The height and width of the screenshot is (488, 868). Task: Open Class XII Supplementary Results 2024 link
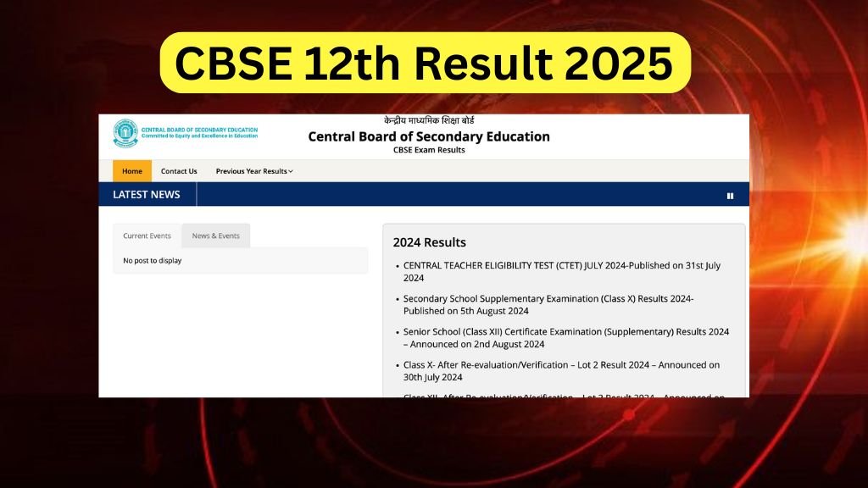(565, 338)
